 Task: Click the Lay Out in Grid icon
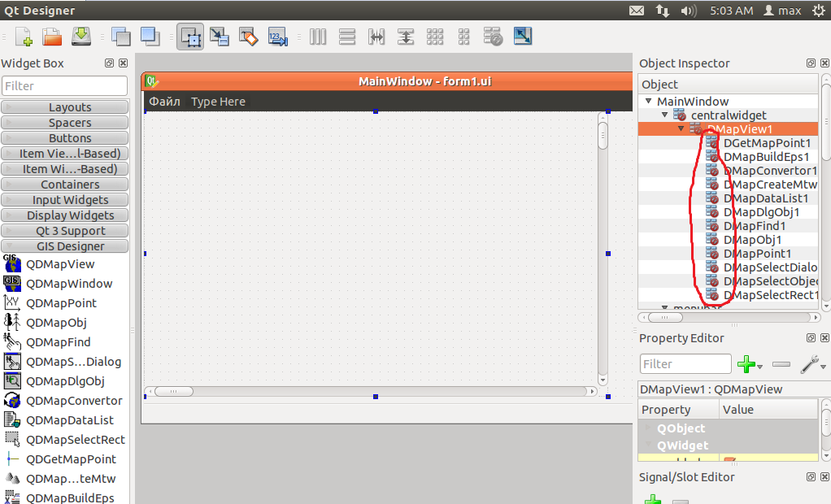click(434, 37)
